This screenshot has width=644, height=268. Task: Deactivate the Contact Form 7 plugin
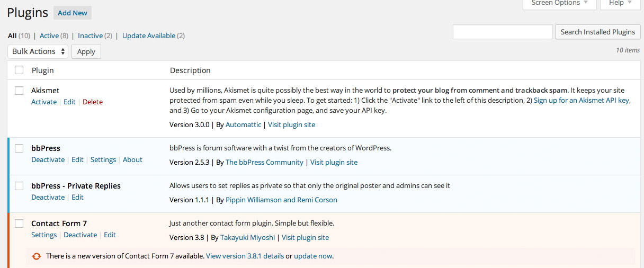(80, 235)
